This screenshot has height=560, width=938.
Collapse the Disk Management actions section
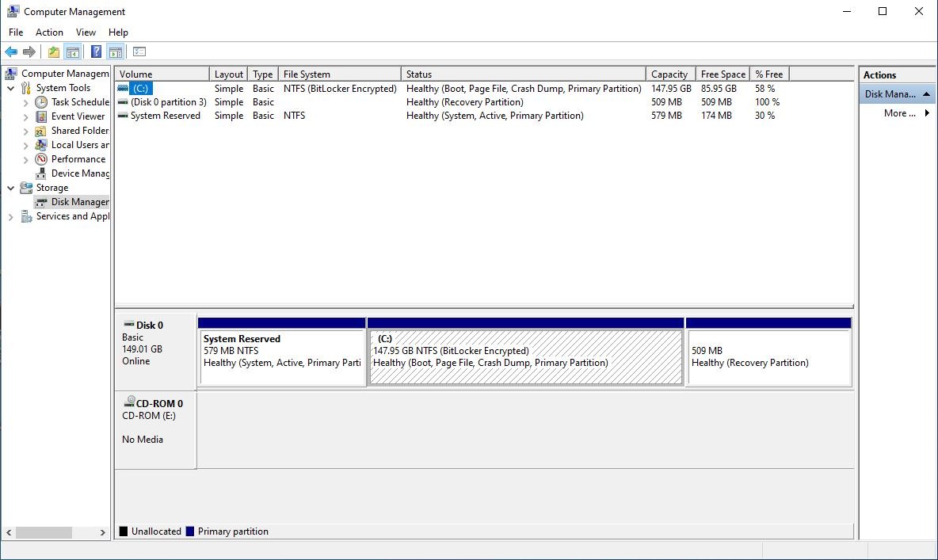pyautogui.click(x=926, y=94)
